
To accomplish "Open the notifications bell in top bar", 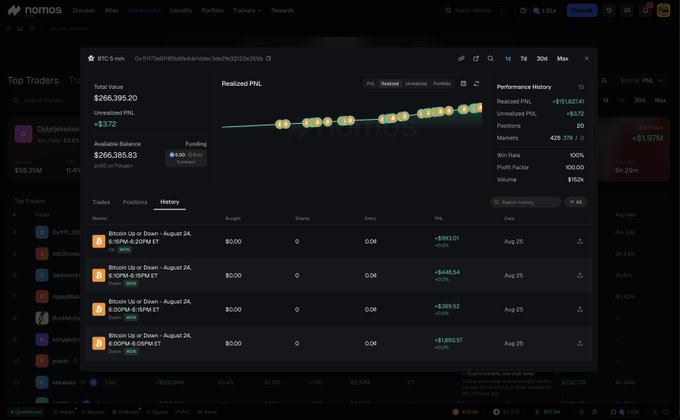I will (645, 10).
